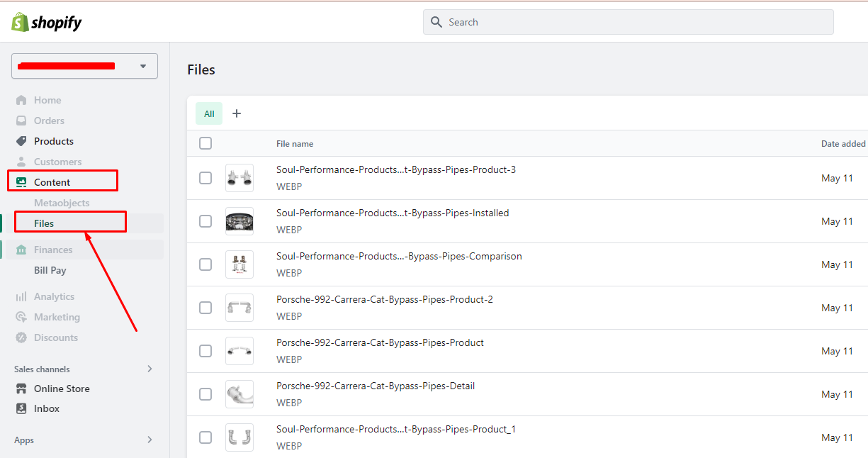The height and width of the screenshot is (458, 868).
Task: Click file name Soul-Performance-Products...t-Bypass-Pipes-Product-3
Action: pos(396,169)
